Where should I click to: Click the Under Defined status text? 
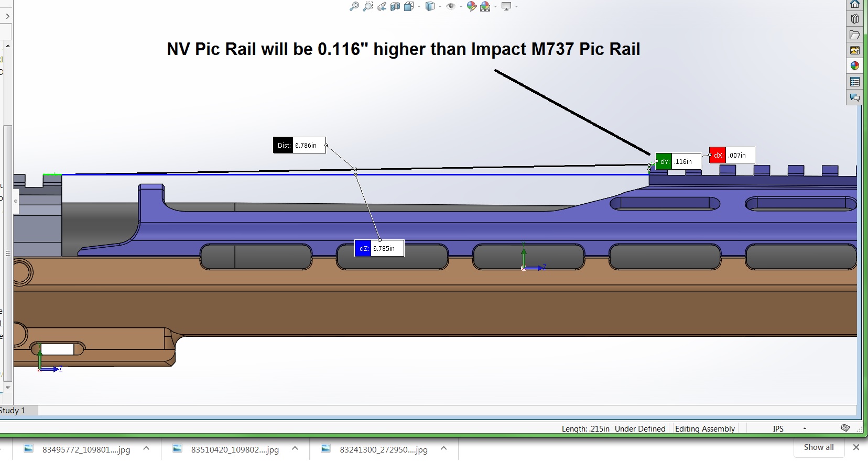pos(640,428)
